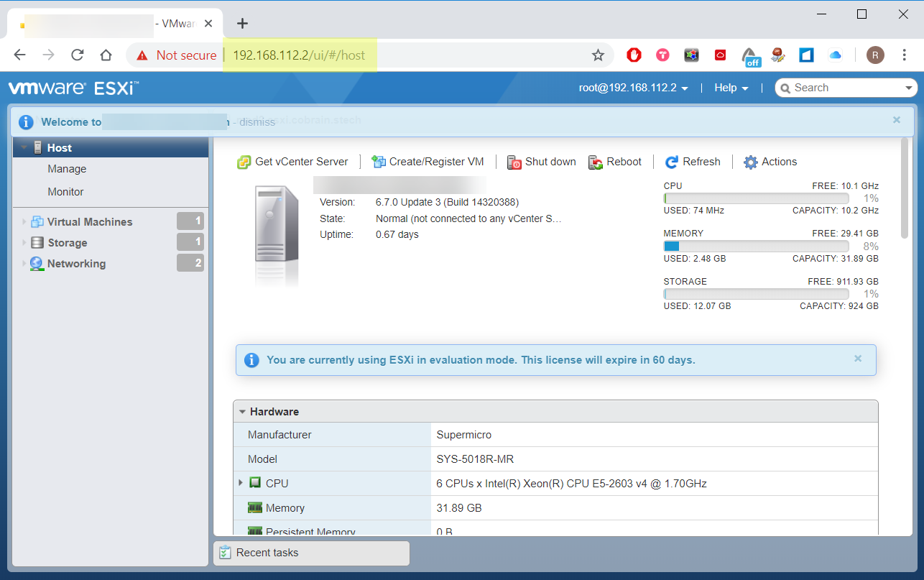The image size is (924, 580).
Task: Close the Welcome banner with X
Action: coord(897,120)
